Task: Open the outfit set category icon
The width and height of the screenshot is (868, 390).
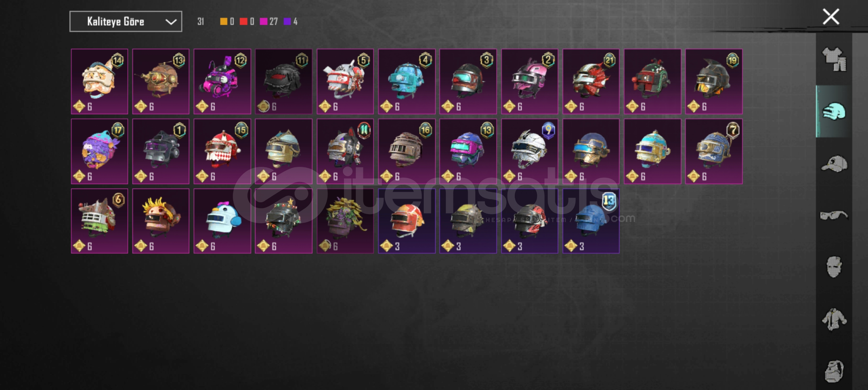Action: click(834, 60)
